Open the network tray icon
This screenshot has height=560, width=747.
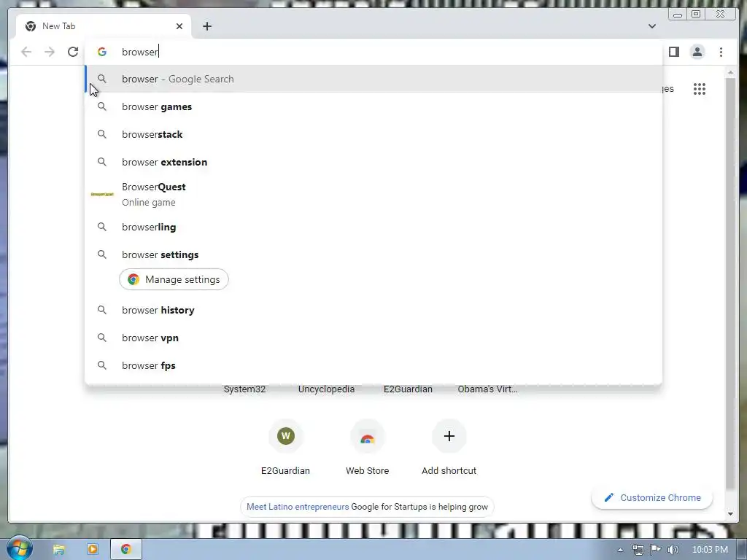638,550
